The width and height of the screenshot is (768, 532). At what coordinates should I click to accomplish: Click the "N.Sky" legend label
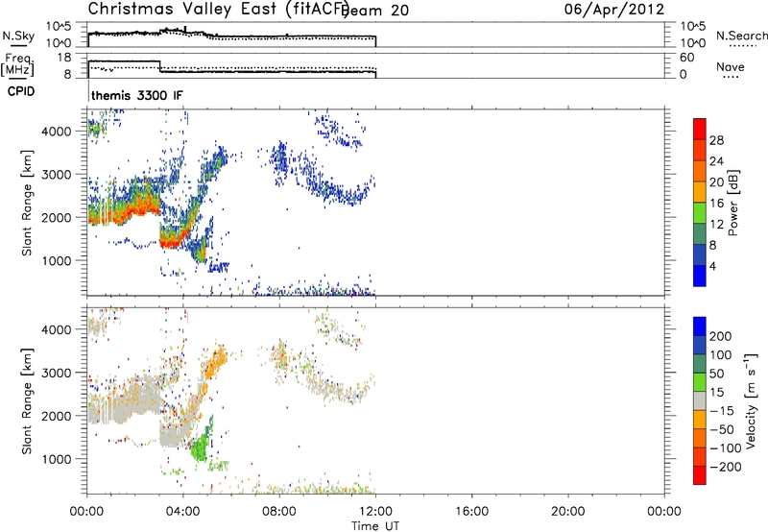(18, 36)
